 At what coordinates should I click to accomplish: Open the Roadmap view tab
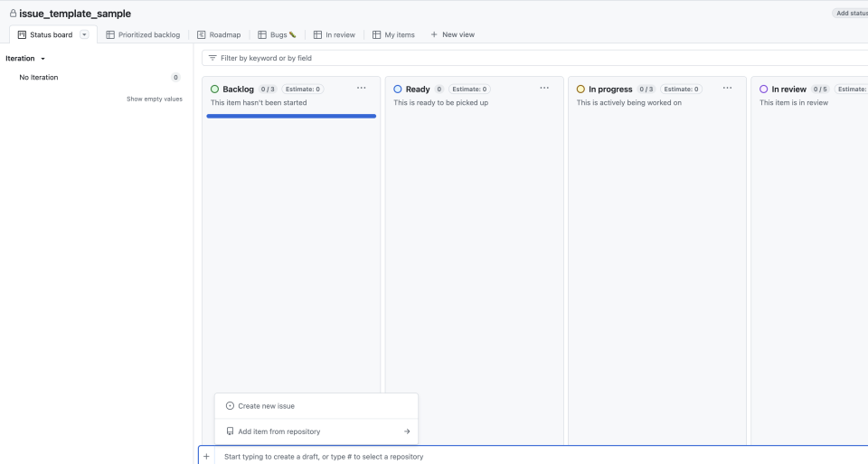(219, 35)
